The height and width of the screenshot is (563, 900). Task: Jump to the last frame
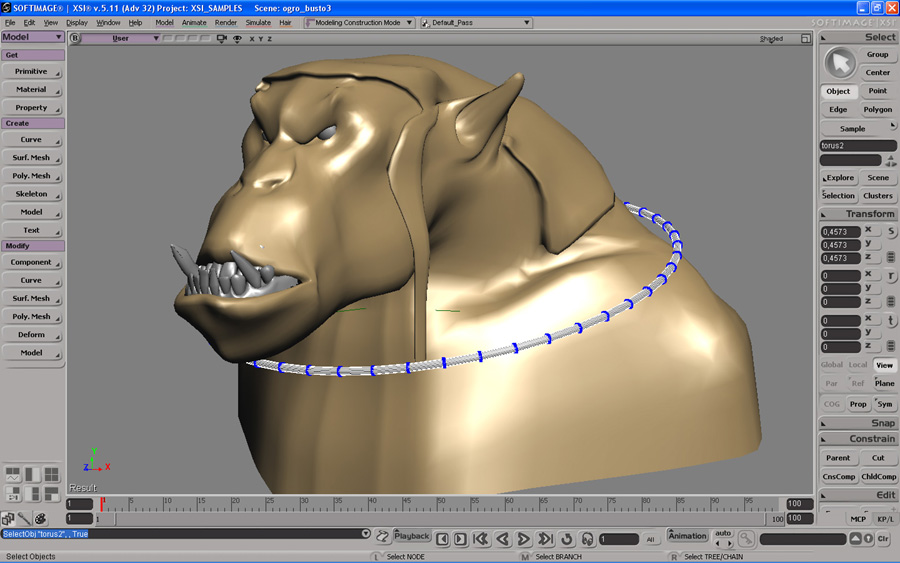click(x=545, y=539)
